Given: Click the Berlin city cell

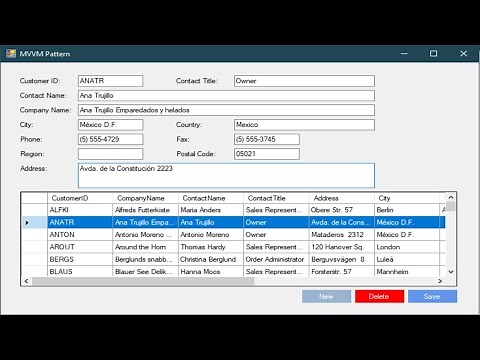Looking at the screenshot, I should 407,210.
